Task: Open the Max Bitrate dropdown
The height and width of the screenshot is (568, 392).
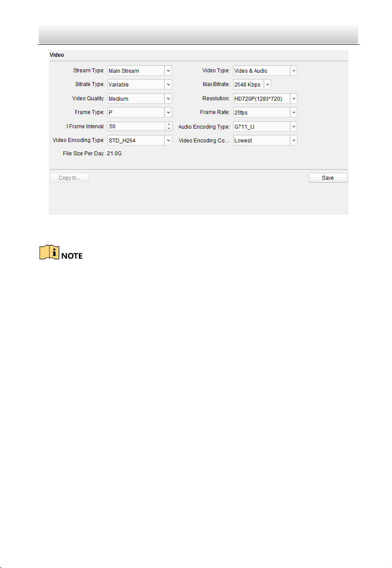Action: (x=252, y=84)
